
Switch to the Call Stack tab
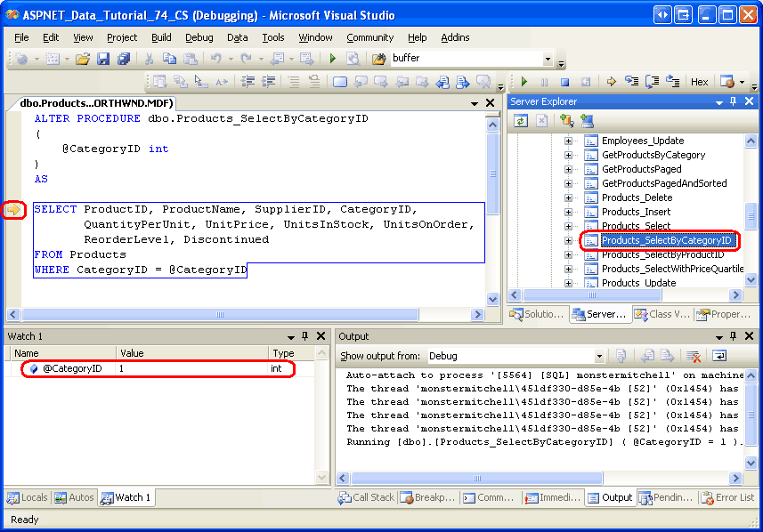[368, 497]
